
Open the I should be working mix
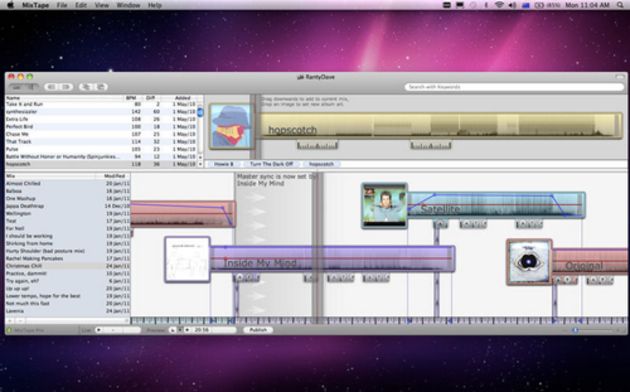68,236
